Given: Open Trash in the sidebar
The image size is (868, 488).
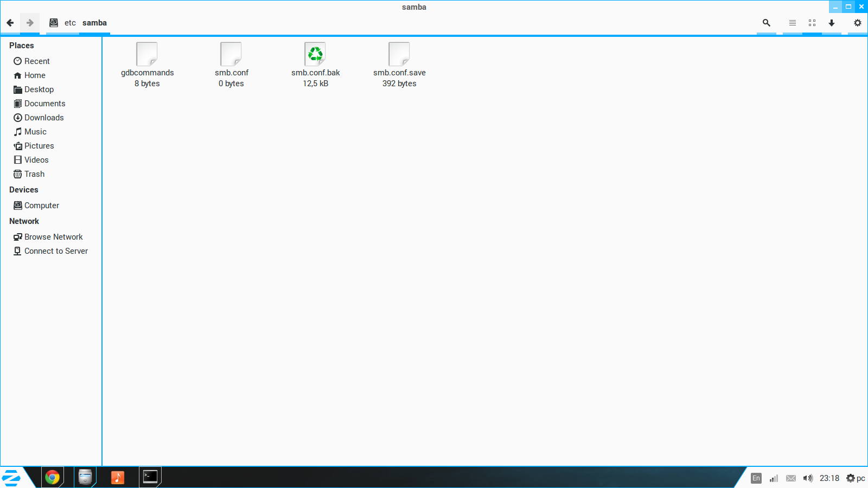Looking at the screenshot, I should (51, 174).
